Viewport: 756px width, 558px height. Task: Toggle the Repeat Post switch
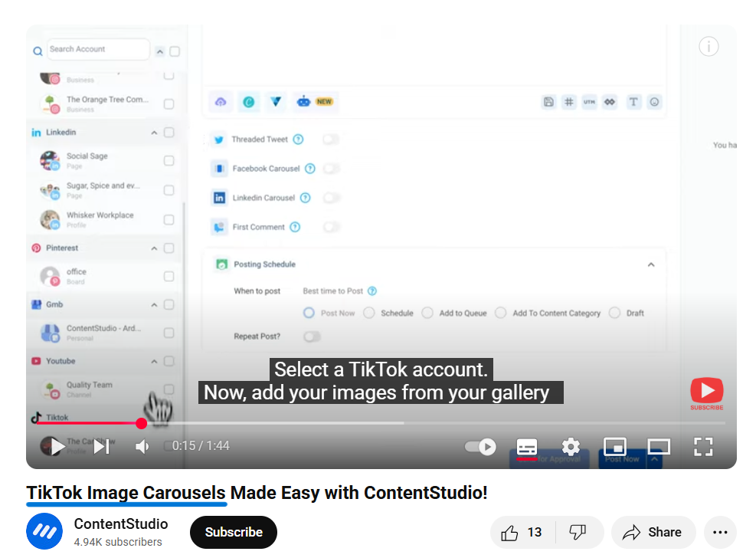point(312,336)
